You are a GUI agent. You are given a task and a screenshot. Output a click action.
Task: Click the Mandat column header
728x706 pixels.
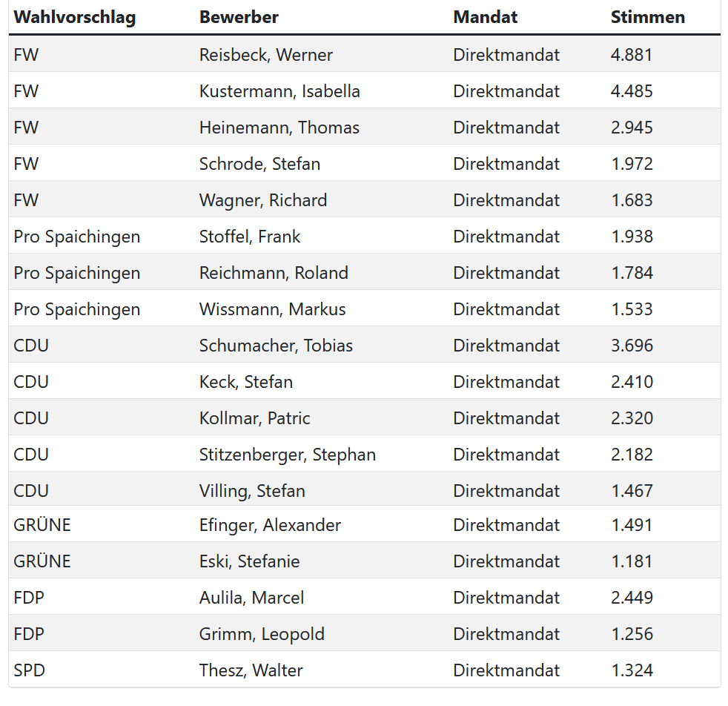485,17
